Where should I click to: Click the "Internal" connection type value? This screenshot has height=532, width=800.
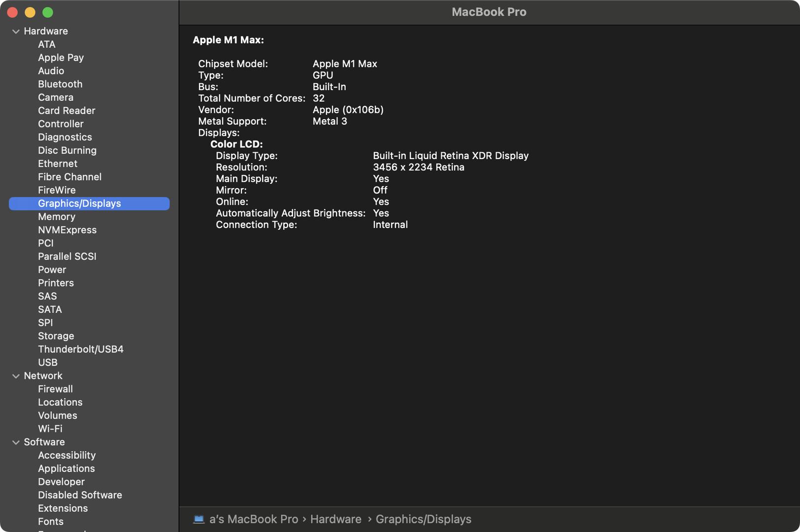[390, 225]
